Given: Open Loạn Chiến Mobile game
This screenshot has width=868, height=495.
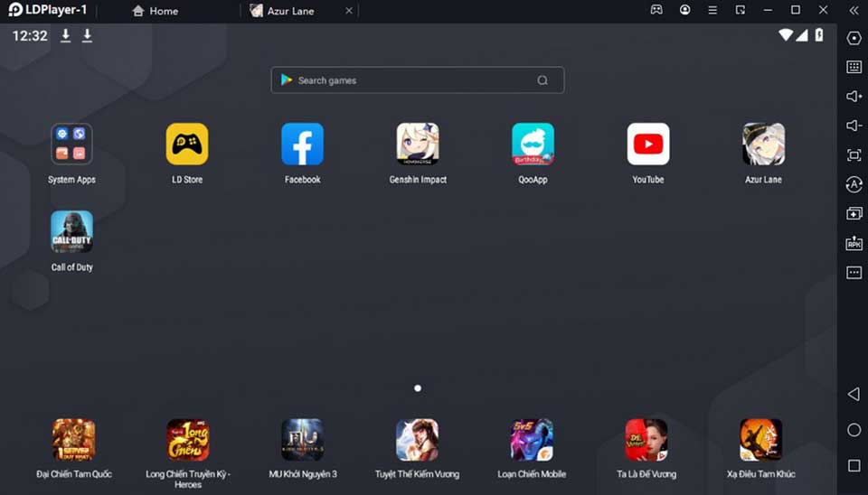Looking at the screenshot, I should (532, 440).
